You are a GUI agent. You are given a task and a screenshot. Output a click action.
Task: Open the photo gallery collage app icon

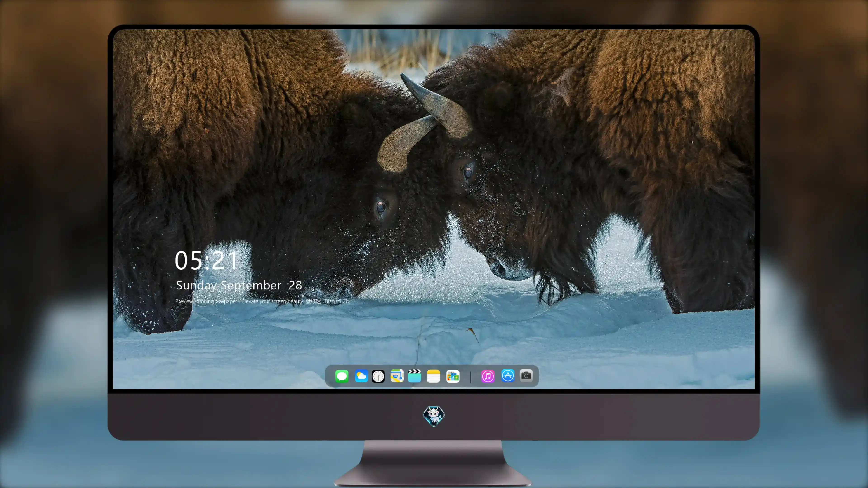(453, 376)
